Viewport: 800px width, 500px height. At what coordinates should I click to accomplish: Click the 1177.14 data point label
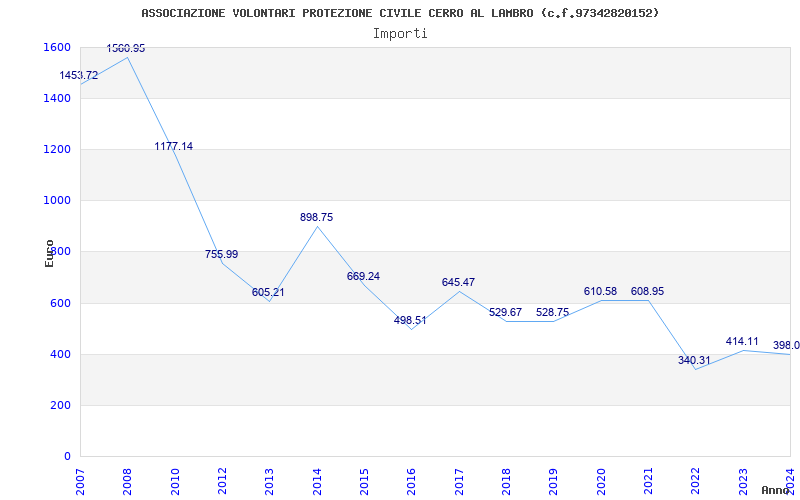(174, 146)
